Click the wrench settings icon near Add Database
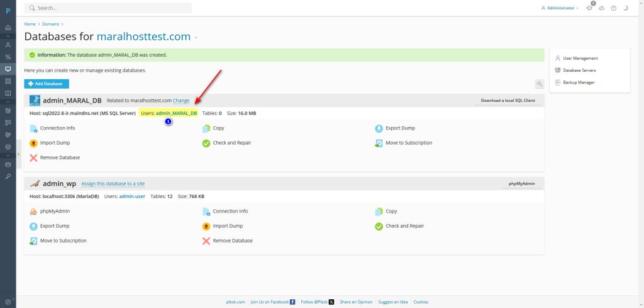This screenshot has width=644, height=308. tap(539, 84)
